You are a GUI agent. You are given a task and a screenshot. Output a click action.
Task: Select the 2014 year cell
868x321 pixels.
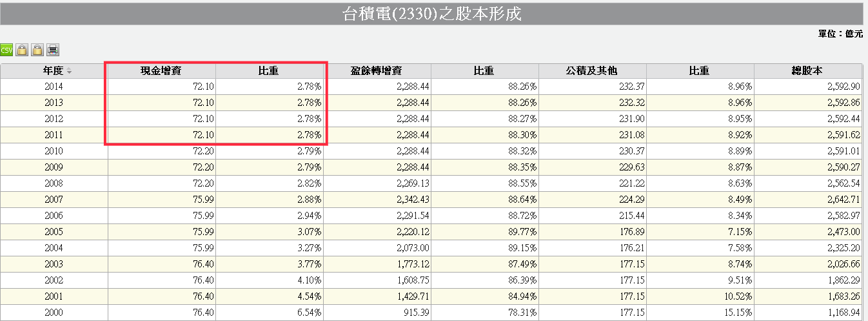[54, 86]
